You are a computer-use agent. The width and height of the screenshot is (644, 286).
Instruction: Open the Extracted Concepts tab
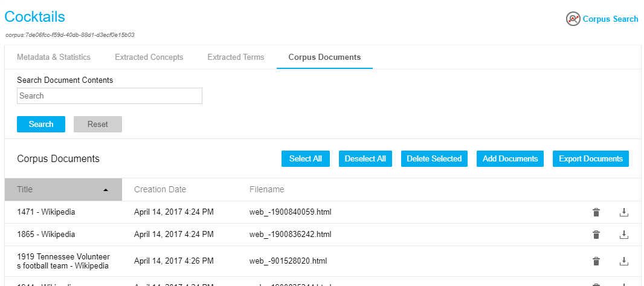point(149,57)
